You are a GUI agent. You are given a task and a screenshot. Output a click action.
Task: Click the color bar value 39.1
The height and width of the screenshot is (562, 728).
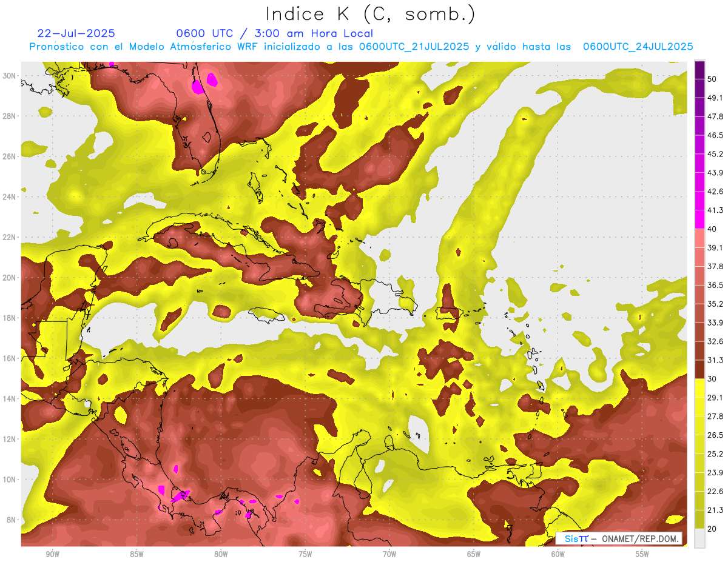point(715,247)
